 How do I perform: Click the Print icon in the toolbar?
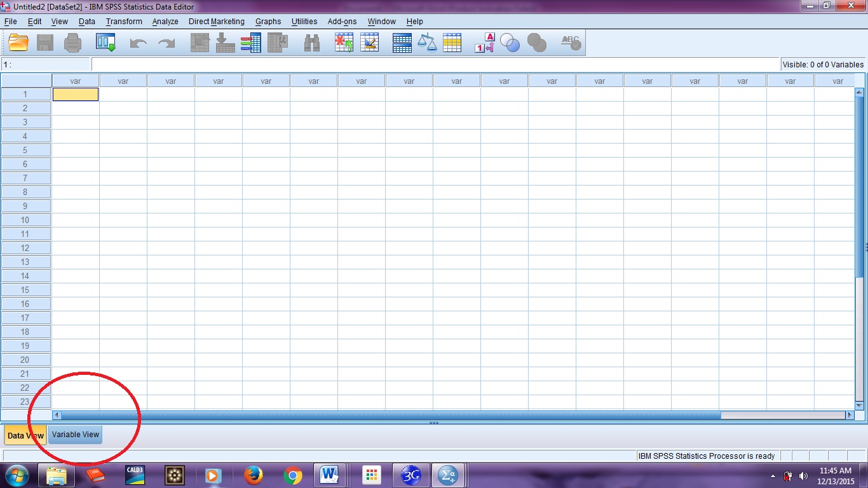tap(73, 43)
